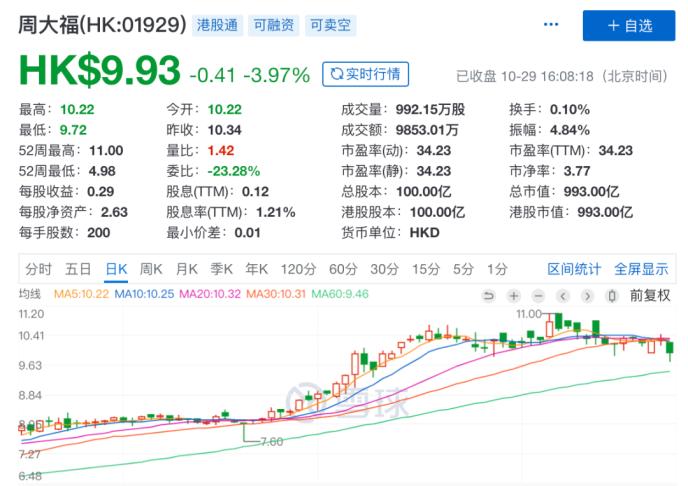The height and width of the screenshot is (486, 688).
Task: Click the 可融资 tag
Action: [x=274, y=25]
